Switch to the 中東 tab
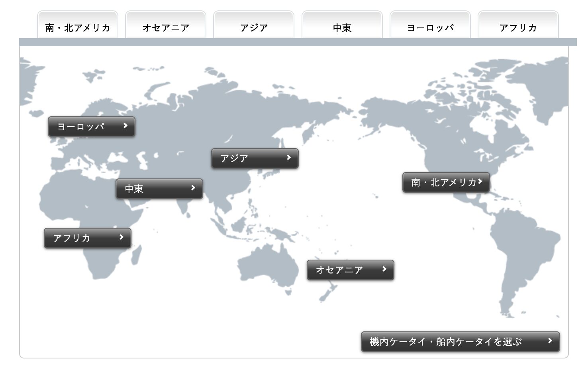The image size is (588, 372). click(342, 27)
